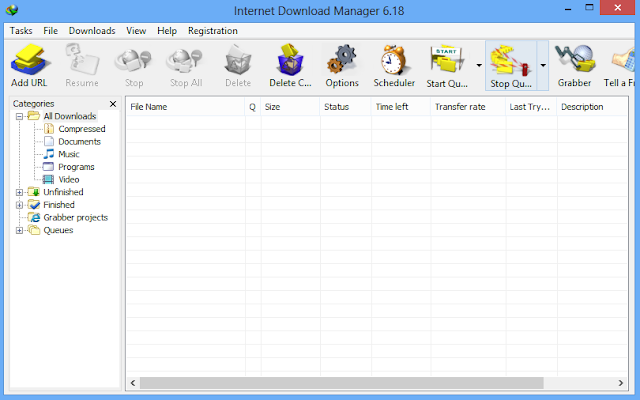Sort by the Status column header

(x=346, y=107)
